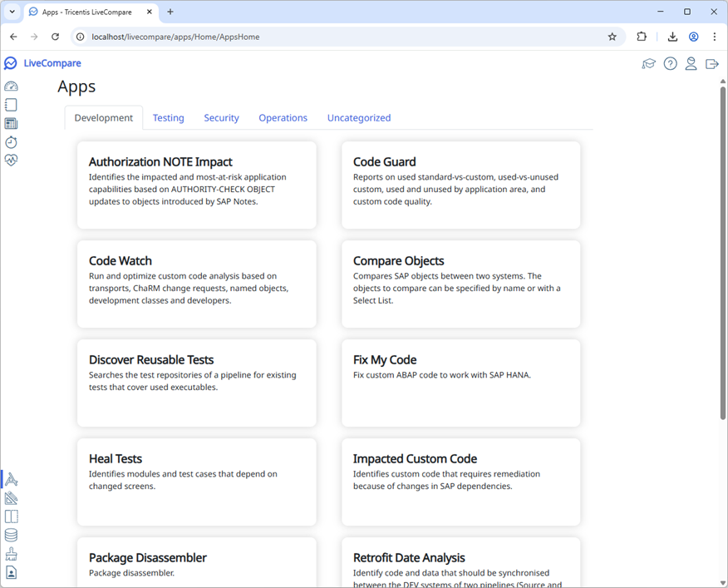Click the question mark help icon

(x=670, y=64)
